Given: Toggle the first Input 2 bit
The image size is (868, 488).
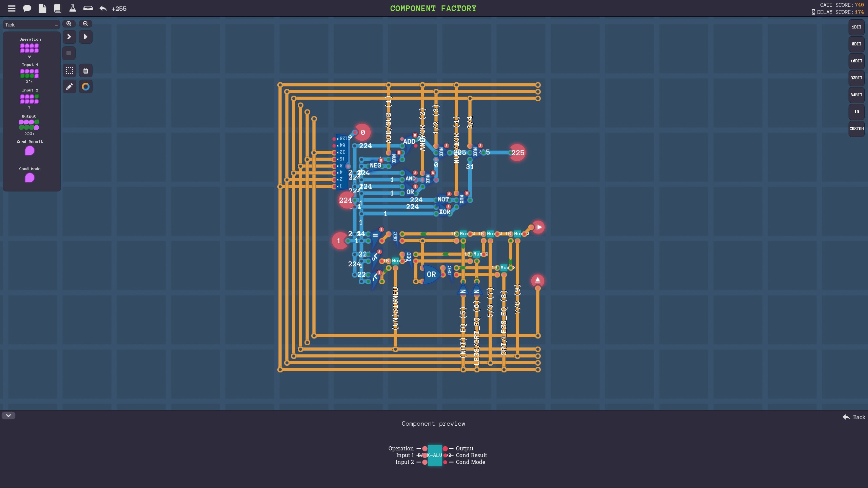Looking at the screenshot, I should coord(22,97).
